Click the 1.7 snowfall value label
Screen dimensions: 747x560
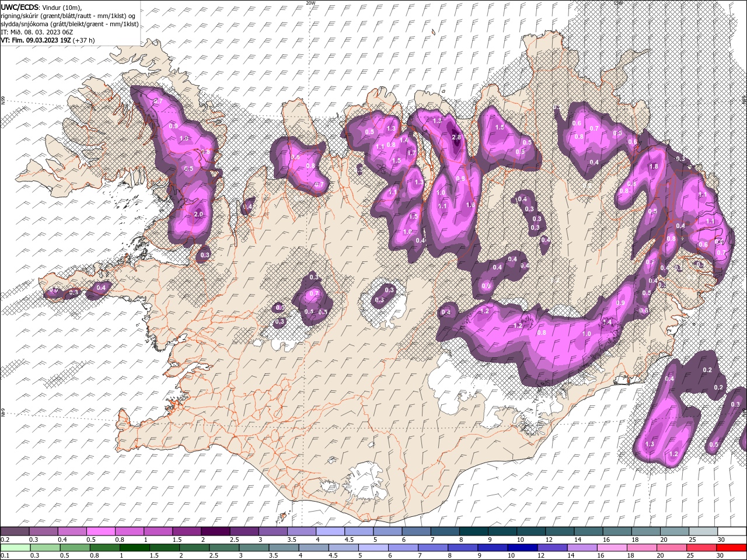[411, 153]
